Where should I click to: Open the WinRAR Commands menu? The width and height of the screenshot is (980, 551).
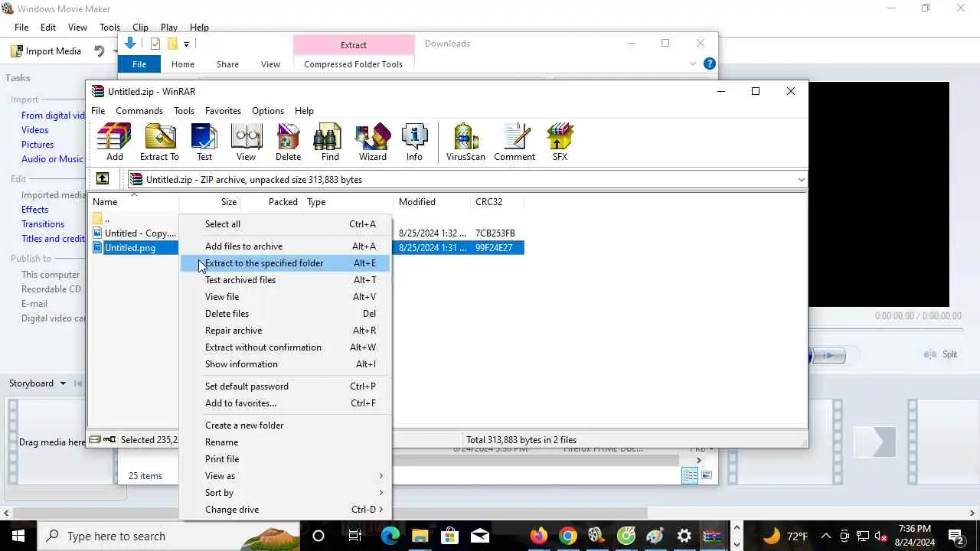coord(139,111)
